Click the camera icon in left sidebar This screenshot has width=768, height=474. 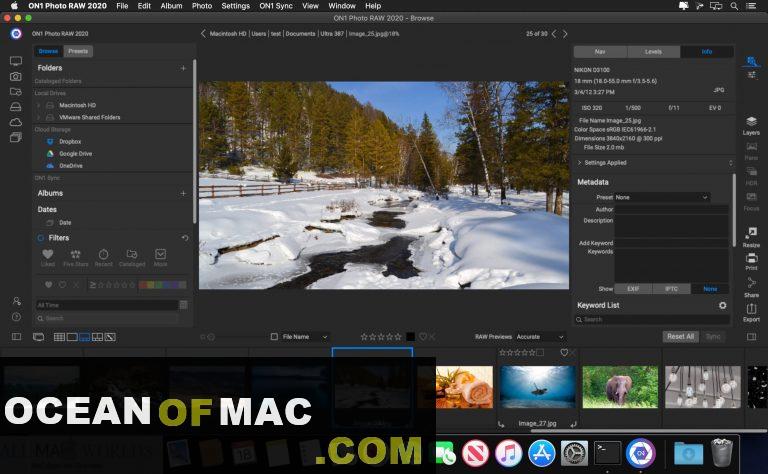(16, 76)
